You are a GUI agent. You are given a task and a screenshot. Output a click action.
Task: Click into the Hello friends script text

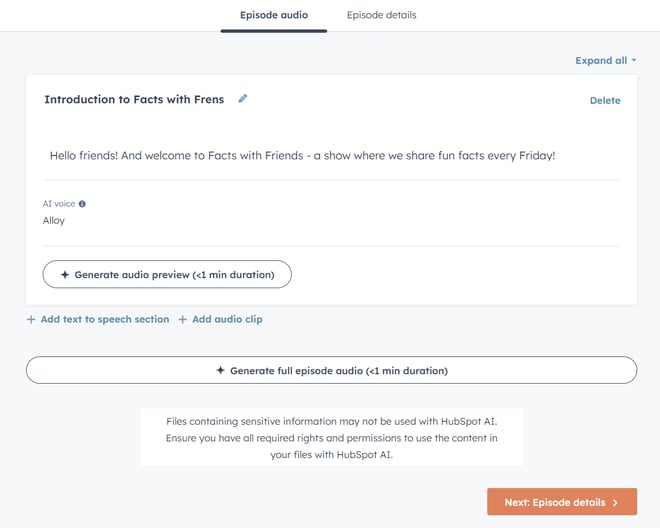click(302, 156)
